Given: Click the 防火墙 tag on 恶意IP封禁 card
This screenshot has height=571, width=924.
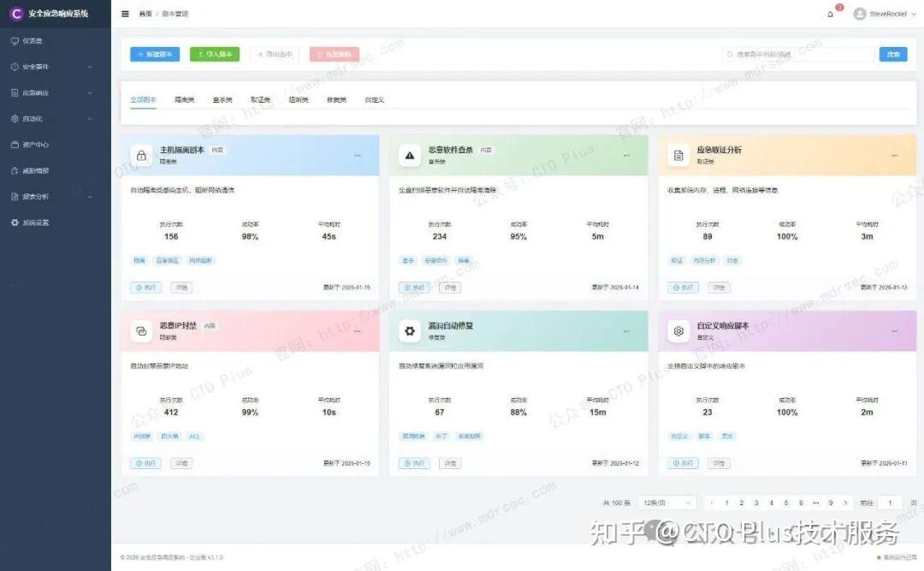Looking at the screenshot, I should 169,436.
